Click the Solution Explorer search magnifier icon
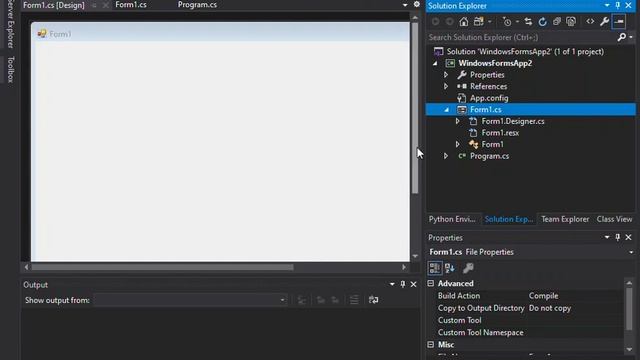640x360 pixels. (622, 37)
